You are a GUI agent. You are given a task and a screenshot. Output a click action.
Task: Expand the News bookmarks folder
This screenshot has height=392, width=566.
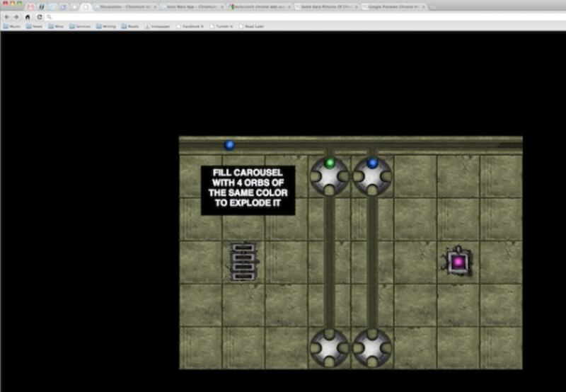34,26
